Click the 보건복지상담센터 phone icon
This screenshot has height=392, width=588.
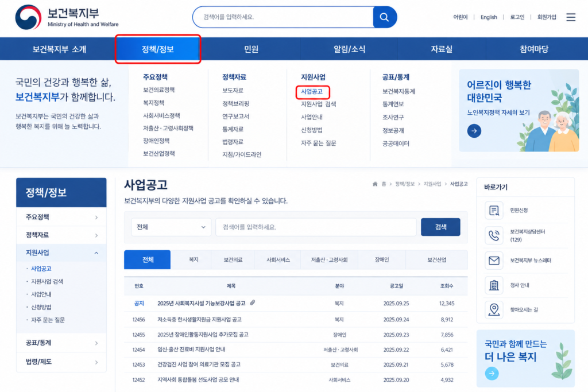click(494, 235)
